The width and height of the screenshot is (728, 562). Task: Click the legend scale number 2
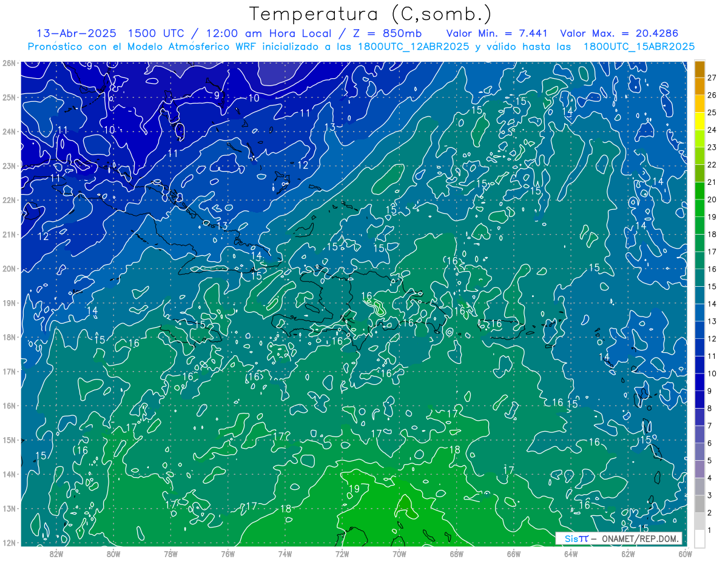coord(710,513)
